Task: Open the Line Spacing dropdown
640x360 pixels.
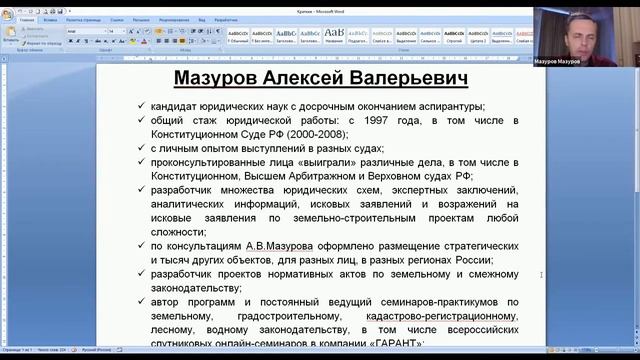Action: 192,41
